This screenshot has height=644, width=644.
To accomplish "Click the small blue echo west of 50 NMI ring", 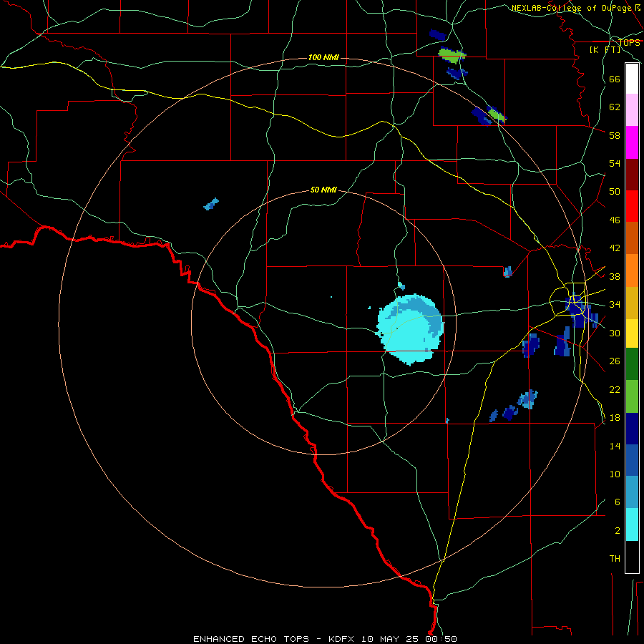I will point(211,204).
